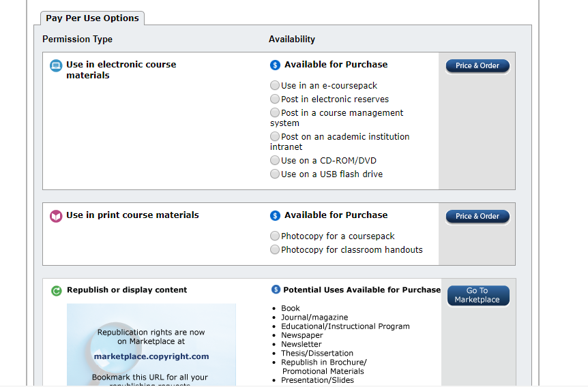588x387 pixels.
Task: Choose "Use on a CD-ROM/DVD" option
Action: click(x=275, y=161)
